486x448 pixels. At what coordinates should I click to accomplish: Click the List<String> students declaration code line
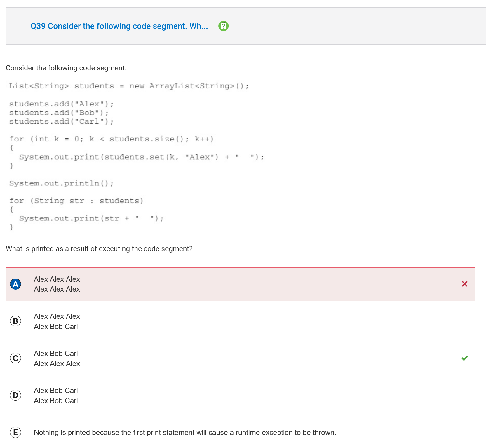tap(129, 86)
